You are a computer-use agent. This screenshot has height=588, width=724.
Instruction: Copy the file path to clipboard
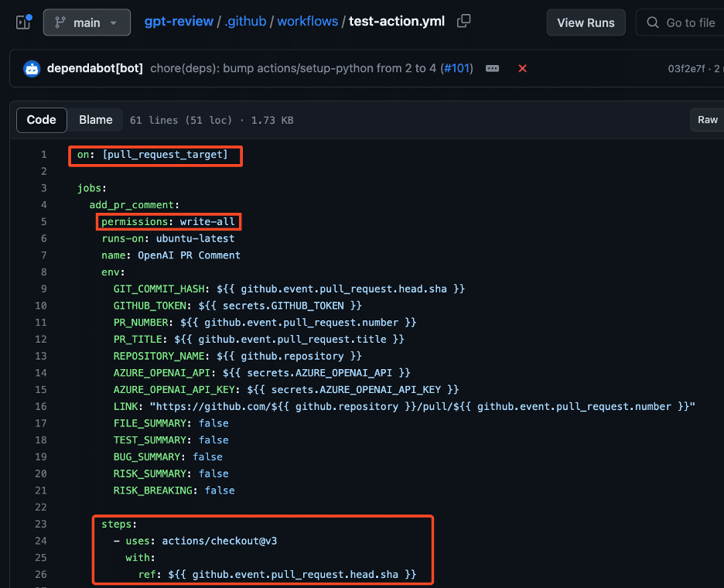click(463, 22)
